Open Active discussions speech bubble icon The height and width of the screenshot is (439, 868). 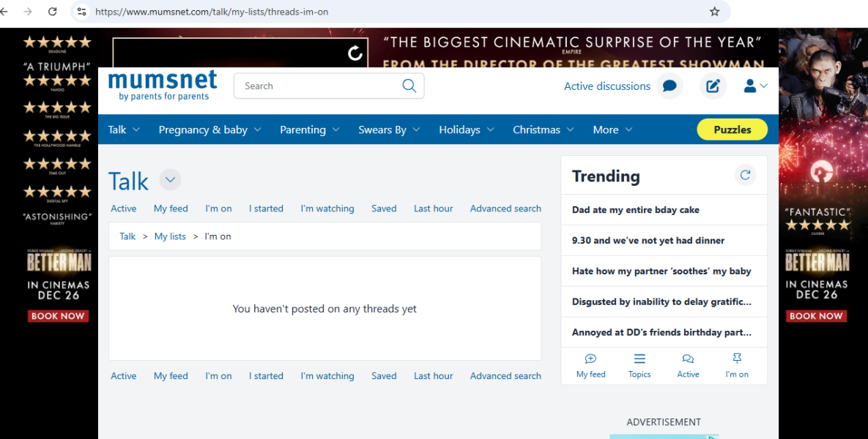669,86
